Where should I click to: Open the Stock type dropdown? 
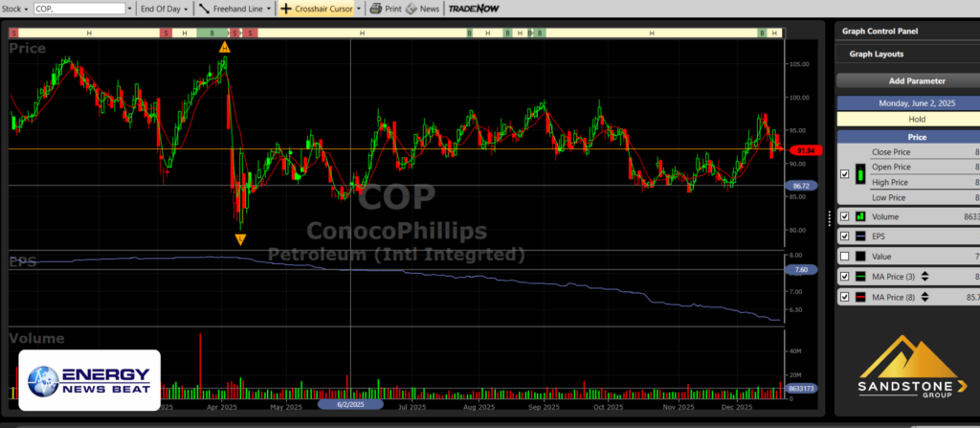pos(15,9)
